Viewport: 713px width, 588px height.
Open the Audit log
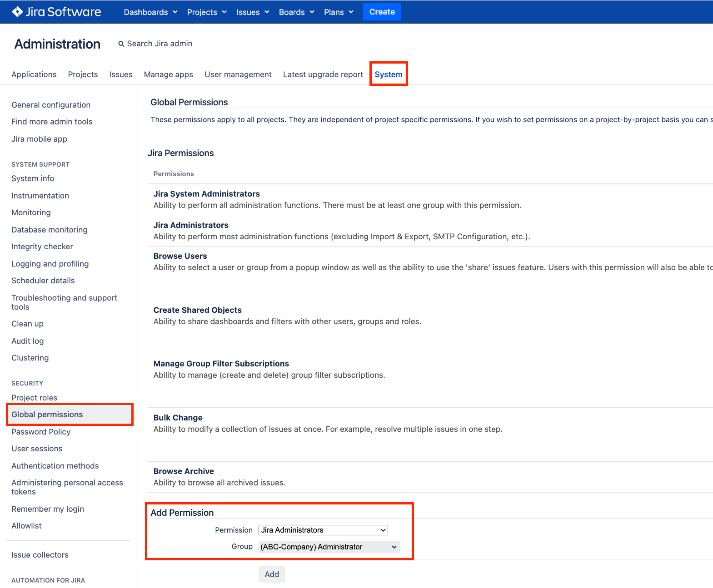pos(28,341)
